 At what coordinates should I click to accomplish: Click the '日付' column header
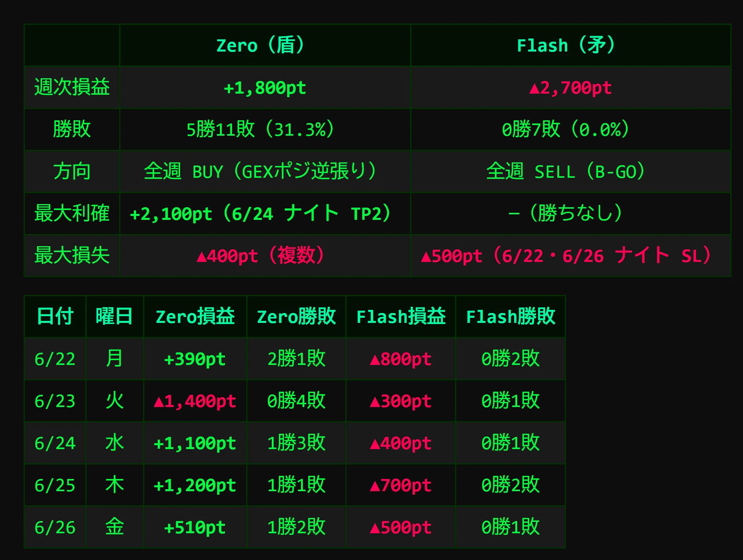pos(55,317)
